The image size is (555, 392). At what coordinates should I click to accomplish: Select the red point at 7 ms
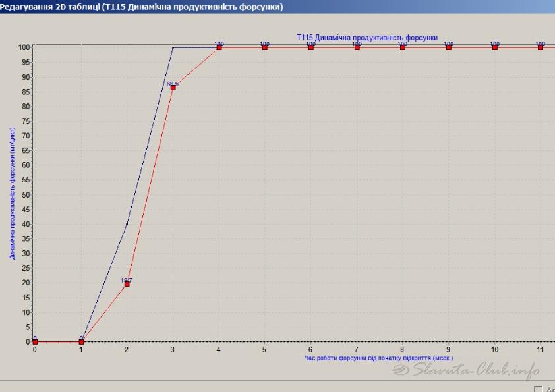click(x=357, y=47)
